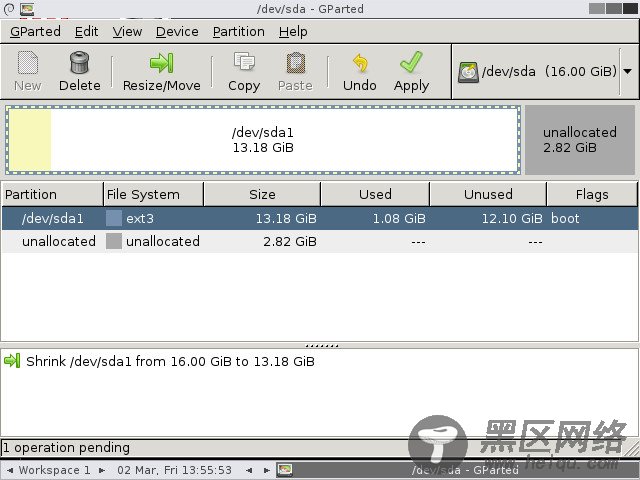Image resolution: width=640 pixels, height=480 pixels.
Task: Click the Copy toolbar icon
Action: click(x=244, y=62)
